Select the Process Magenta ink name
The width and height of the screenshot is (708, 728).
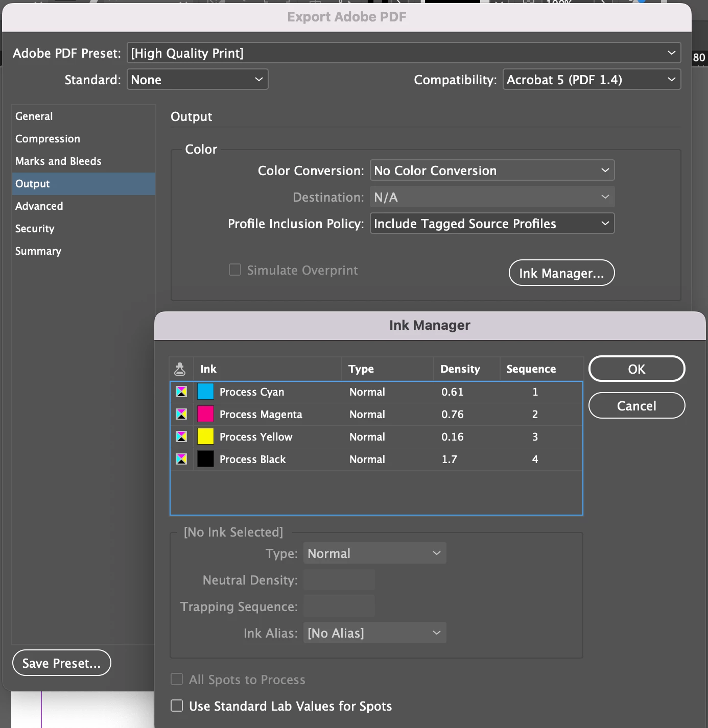click(261, 414)
